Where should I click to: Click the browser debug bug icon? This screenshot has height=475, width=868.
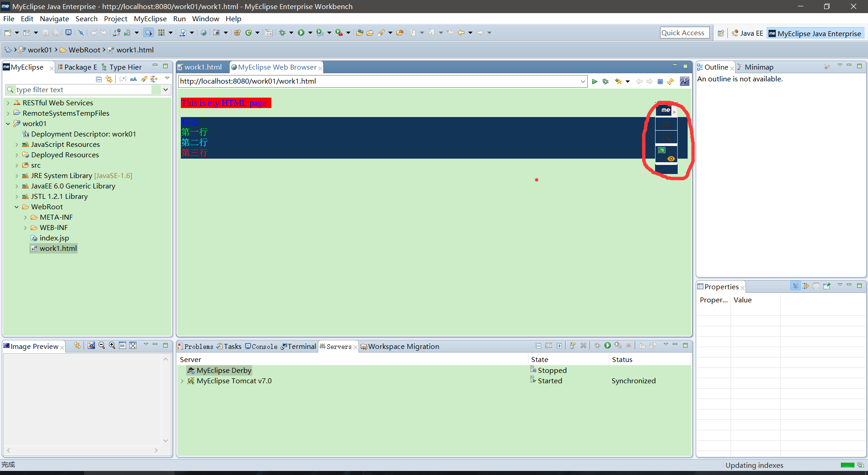point(606,81)
